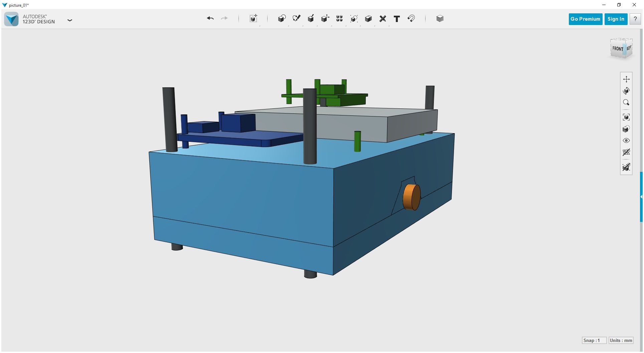Select the Pattern tool
The width and height of the screenshot is (644, 353).
[x=339, y=19]
